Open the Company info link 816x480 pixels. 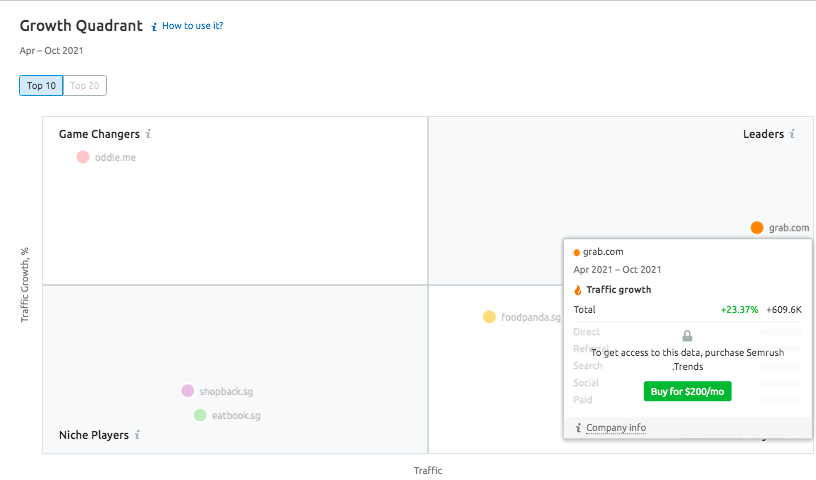tap(616, 427)
